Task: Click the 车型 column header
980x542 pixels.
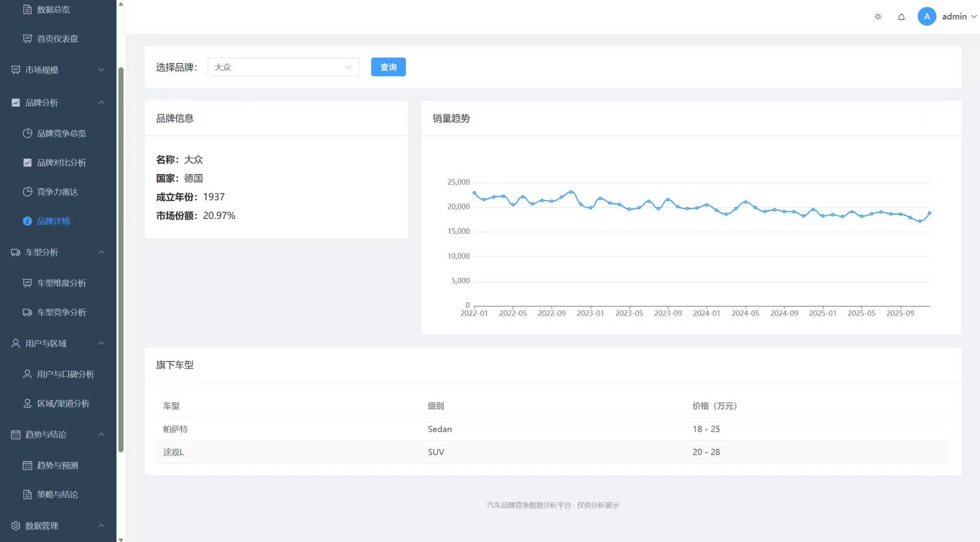Action: (171, 406)
